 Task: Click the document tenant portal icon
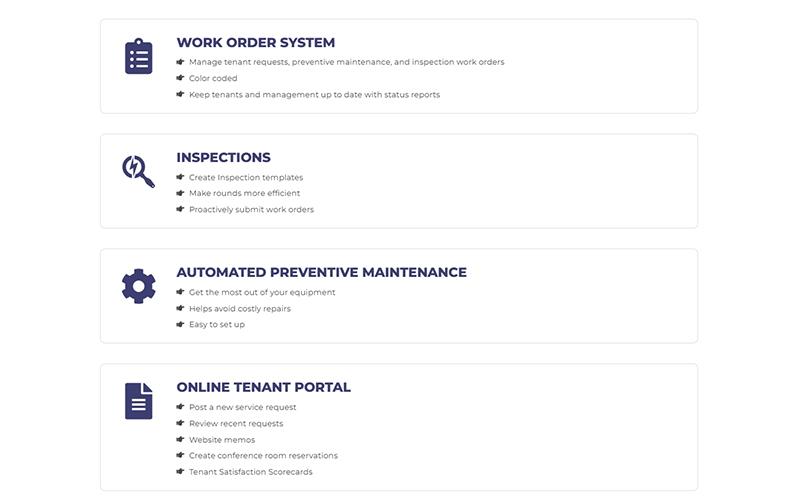point(138,401)
